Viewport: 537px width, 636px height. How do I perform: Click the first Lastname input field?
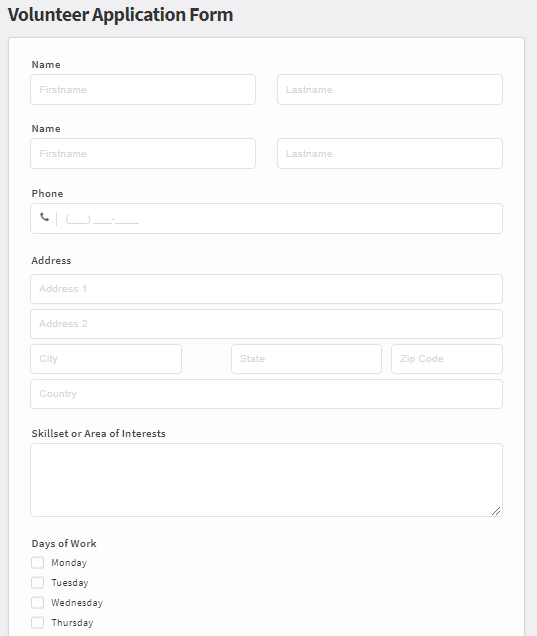point(390,90)
